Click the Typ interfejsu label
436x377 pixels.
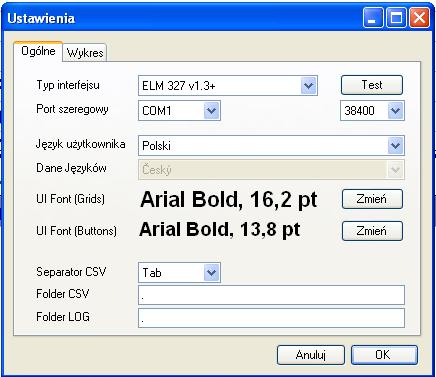[68, 85]
